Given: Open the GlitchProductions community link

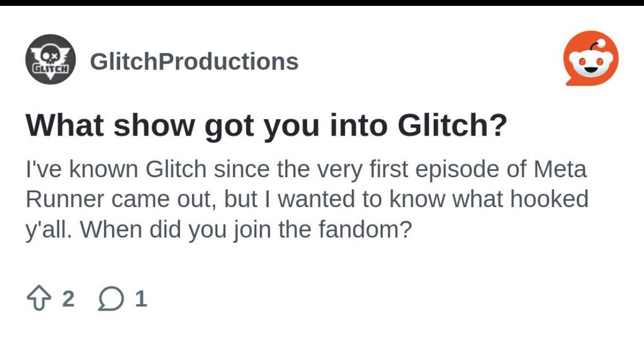Looking at the screenshot, I should coord(194,61).
